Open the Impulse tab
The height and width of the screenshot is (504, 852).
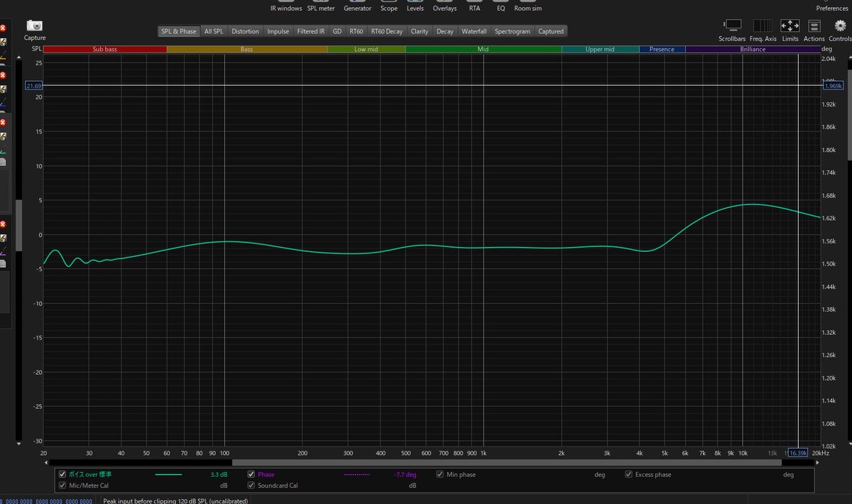point(278,31)
